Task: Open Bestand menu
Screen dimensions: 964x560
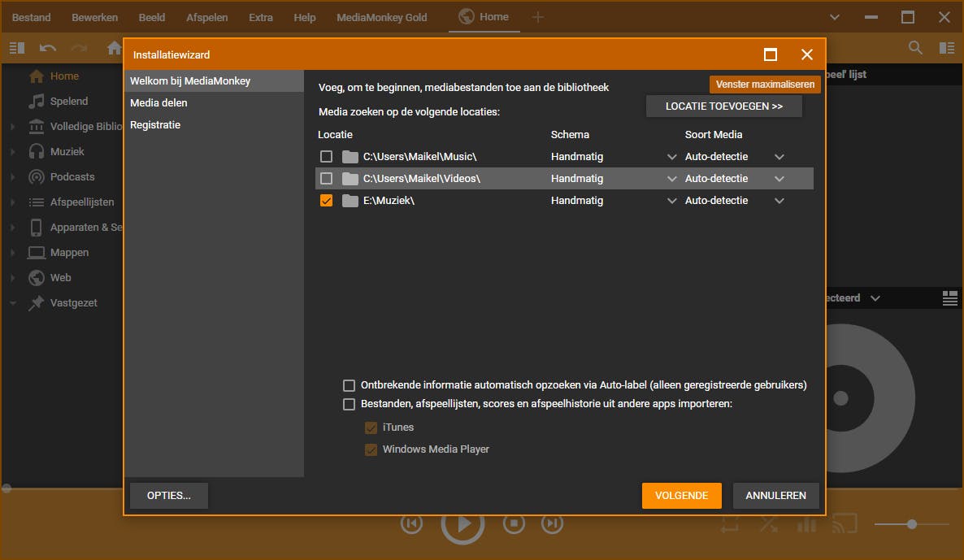Action: (x=32, y=17)
